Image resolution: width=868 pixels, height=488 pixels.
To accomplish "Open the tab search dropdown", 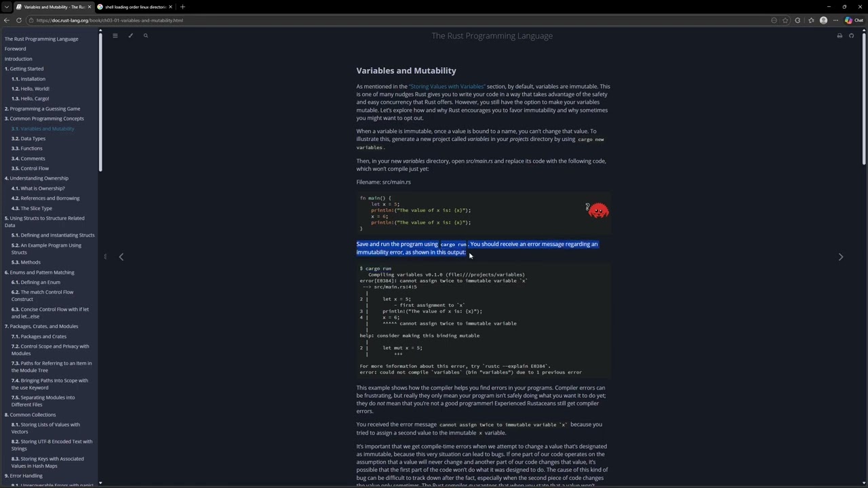I will (x=6, y=7).
